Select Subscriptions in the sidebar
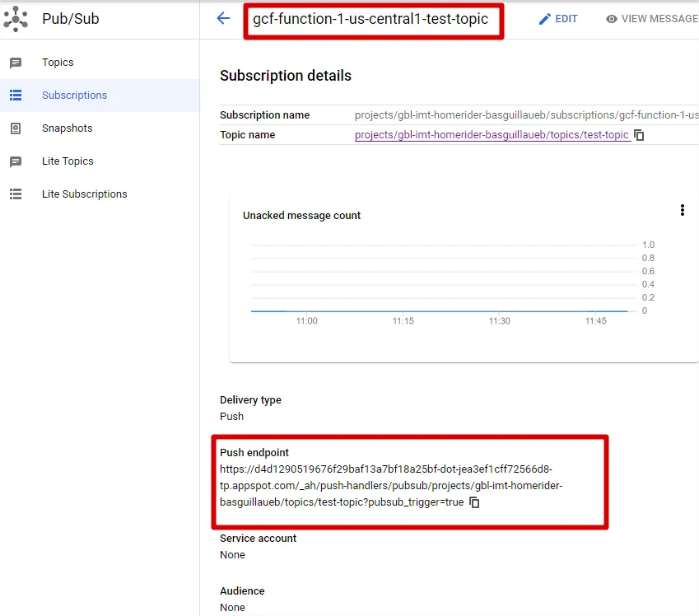This screenshot has width=699, height=616. [x=74, y=95]
